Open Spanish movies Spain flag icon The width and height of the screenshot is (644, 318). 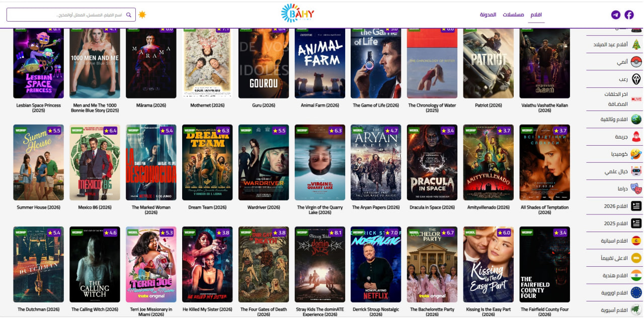[x=636, y=241]
